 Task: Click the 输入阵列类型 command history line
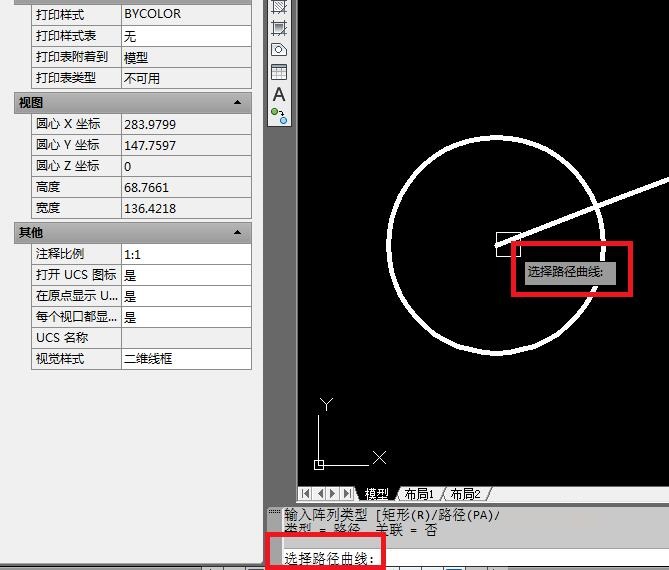click(x=392, y=515)
